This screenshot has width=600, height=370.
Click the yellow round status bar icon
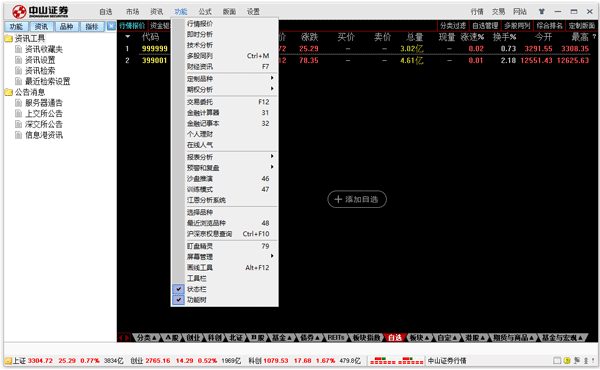(567, 360)
